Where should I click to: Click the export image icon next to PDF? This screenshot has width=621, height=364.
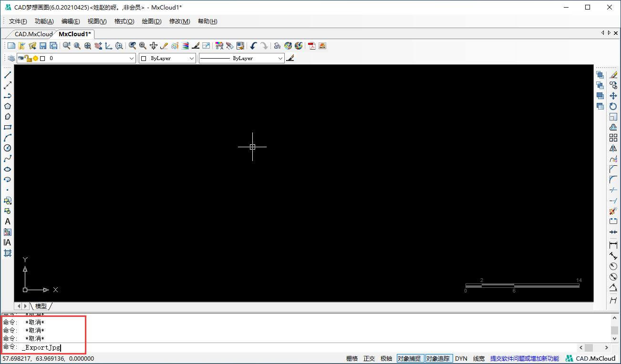tap(322, 46)
